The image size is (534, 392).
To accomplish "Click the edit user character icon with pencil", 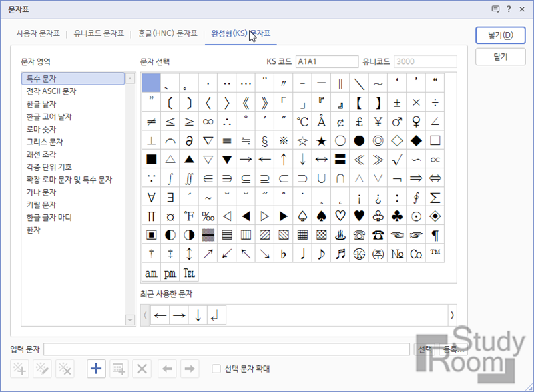I will 42,369.
